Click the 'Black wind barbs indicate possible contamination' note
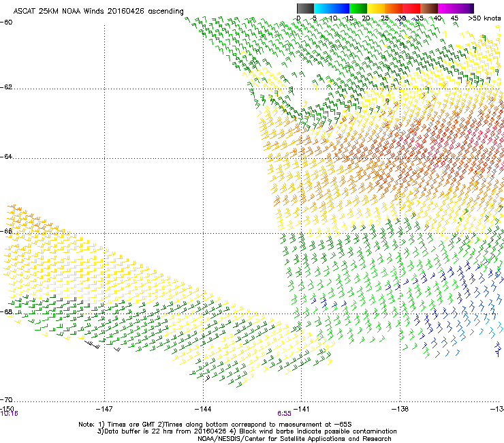This screenshot has width=504, height=443. 313,431
